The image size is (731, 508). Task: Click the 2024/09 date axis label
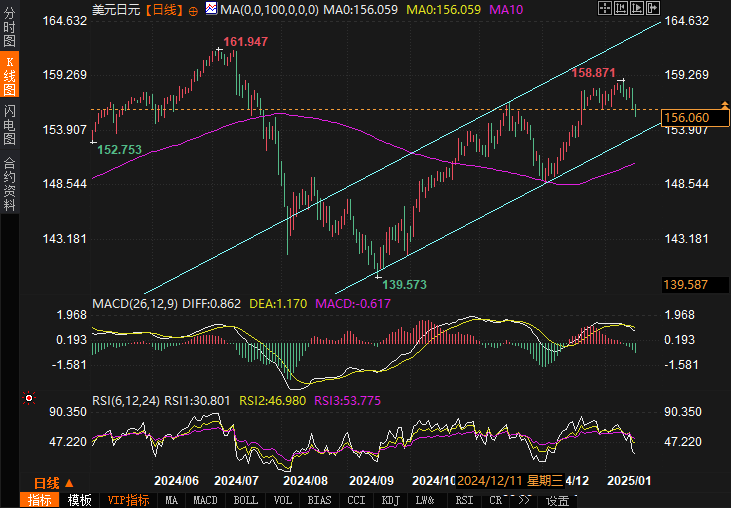tap(372, 481)
